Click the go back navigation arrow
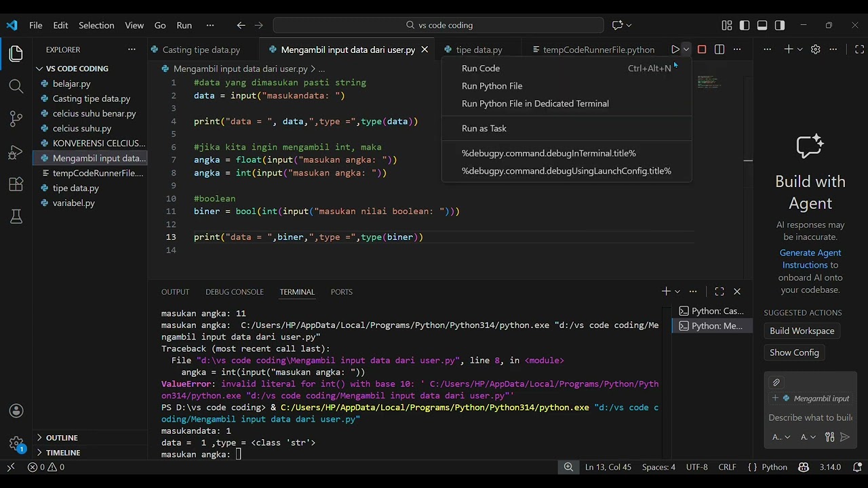 point(241,25)
